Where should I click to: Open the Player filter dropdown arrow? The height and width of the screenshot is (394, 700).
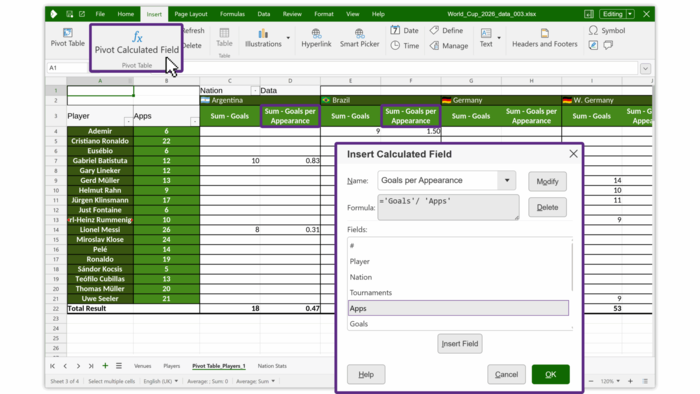(x=129, y=121)
